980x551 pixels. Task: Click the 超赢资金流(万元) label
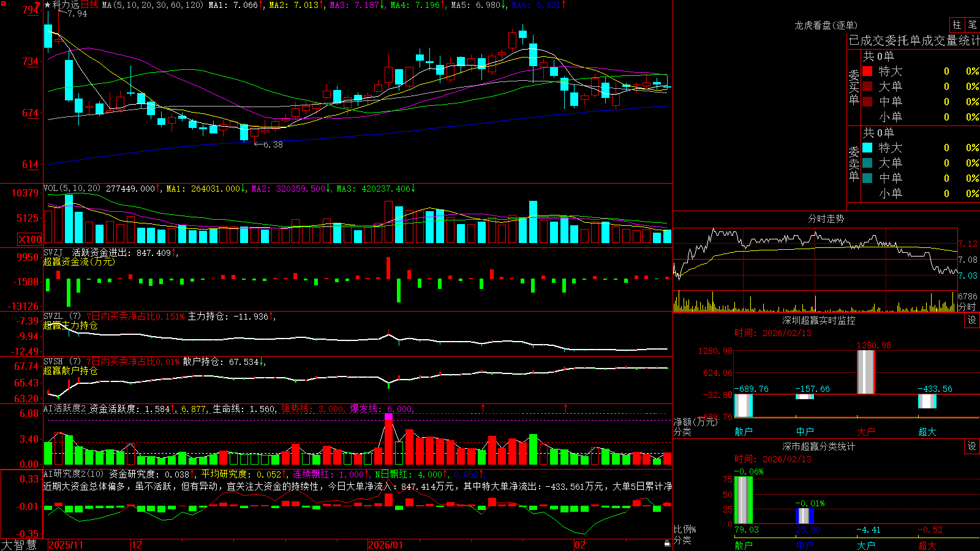click(x=79, y=261)
